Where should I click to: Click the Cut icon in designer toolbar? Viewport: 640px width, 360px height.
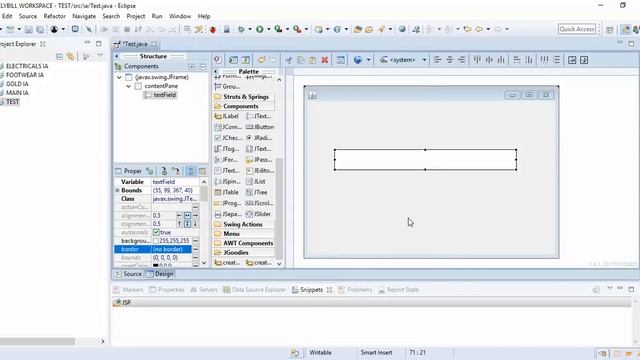(289, 60)
